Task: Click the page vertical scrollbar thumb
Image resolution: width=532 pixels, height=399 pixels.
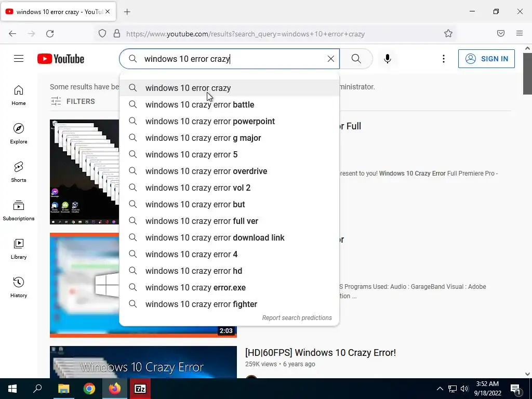Action: point(528,74)
